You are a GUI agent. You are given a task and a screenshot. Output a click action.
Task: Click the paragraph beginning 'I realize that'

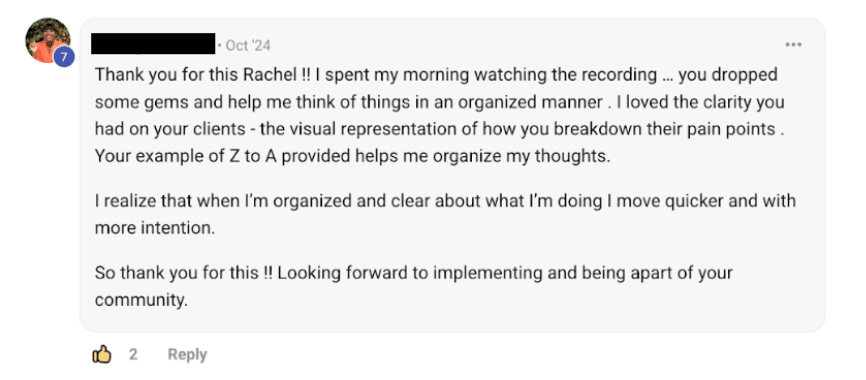pyautogui.click(x=445, y=214)
